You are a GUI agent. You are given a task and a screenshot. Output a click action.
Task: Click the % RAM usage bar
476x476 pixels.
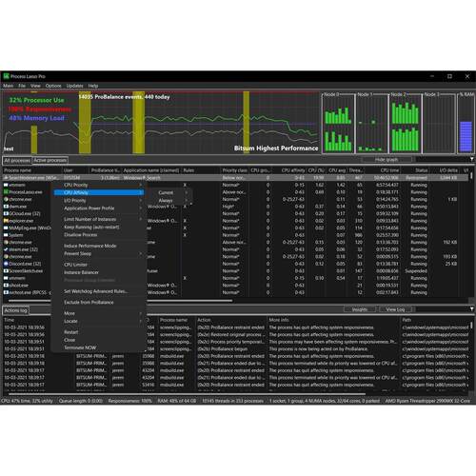point(466,136)
